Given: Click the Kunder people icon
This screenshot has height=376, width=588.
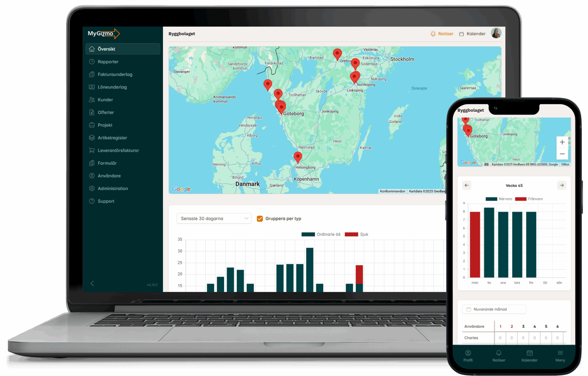Looking at the screenshot, I should (92, 100).
